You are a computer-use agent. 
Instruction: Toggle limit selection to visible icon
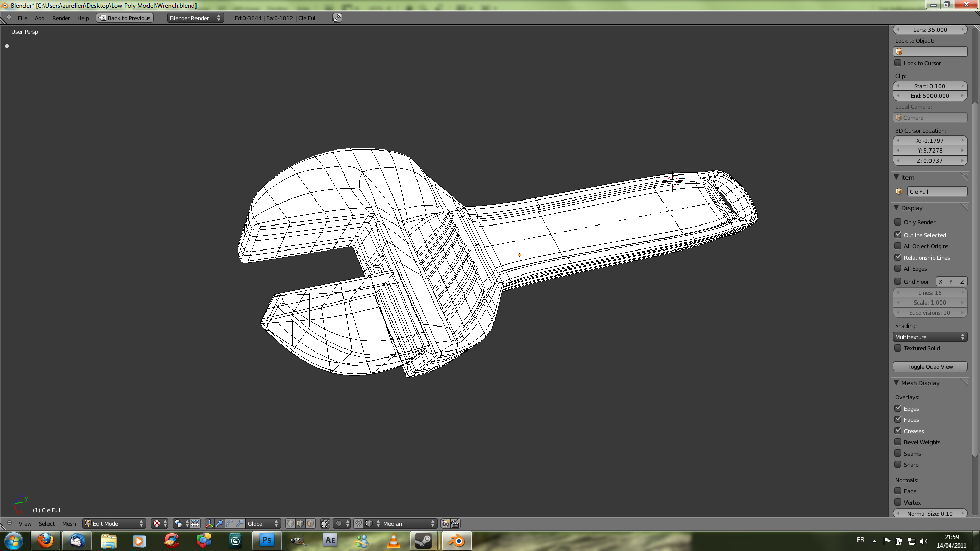325,523
